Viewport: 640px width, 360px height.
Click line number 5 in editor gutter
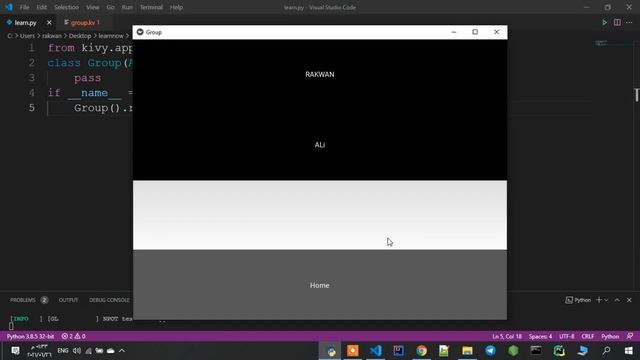coord(31,108)
